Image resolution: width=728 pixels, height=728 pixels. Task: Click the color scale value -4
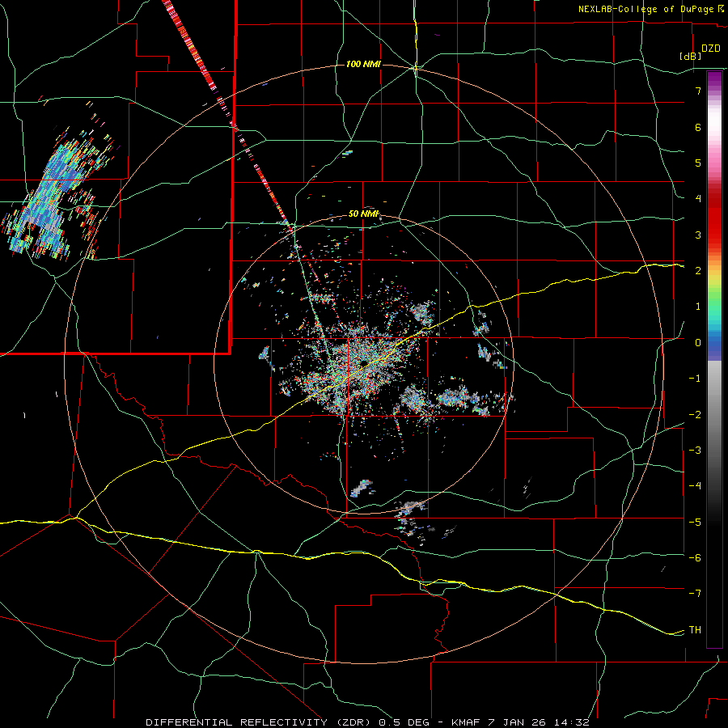pos(695,486)
